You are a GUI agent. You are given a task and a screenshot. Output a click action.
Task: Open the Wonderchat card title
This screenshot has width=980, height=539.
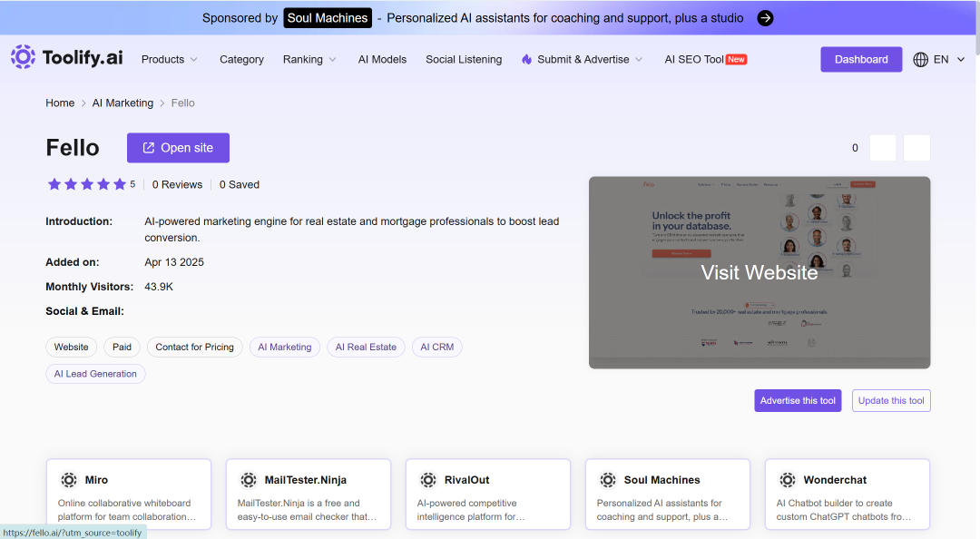(x=835, y=480)
